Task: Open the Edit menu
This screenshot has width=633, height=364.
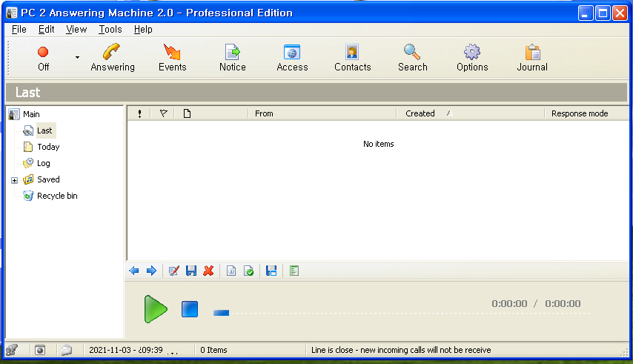Action: [x=47, y=30]
